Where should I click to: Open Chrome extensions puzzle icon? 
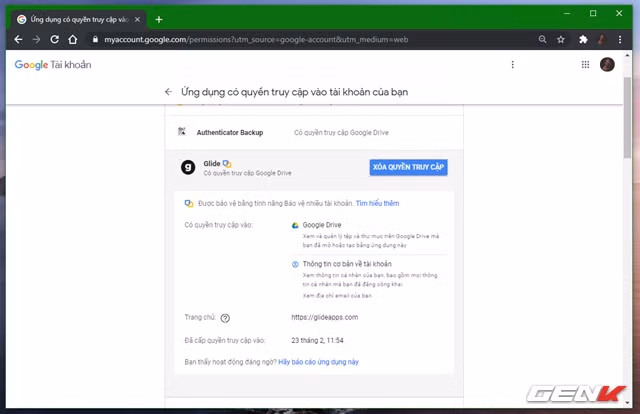[x=583, y=39]
